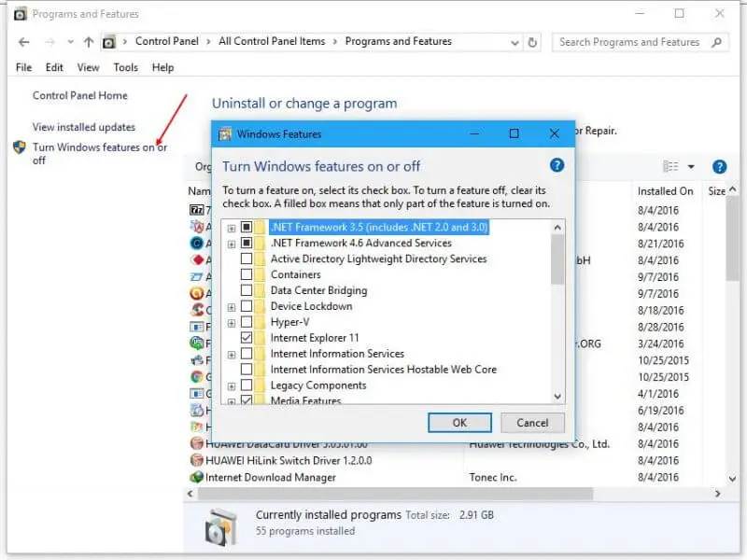This screenshot has width=747, height=560.
Task: Open help in Windows Features dialog
Action: [x=557, y=165]
